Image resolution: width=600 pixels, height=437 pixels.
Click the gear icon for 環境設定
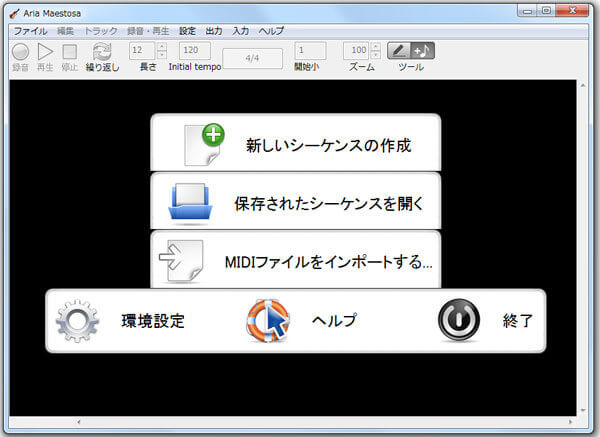76,322
